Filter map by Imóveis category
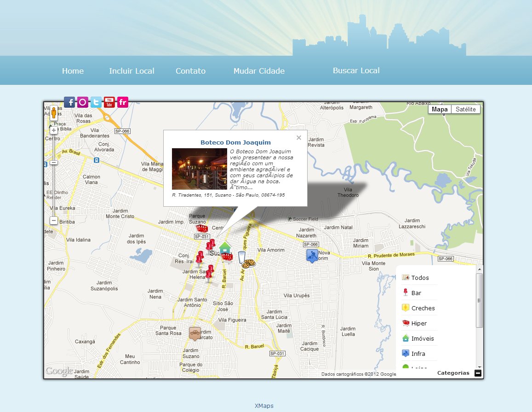Screen dimensions: 532x412 coord(423,339)
